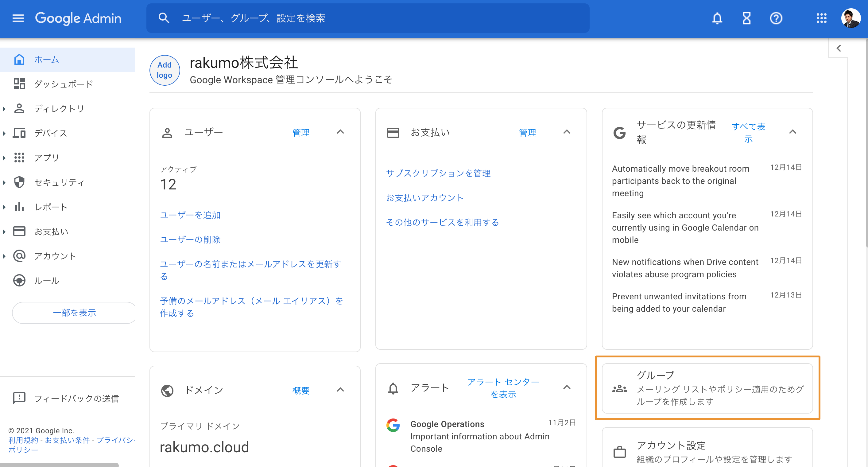Open the お支払い条件 footer link

[68, 440]
